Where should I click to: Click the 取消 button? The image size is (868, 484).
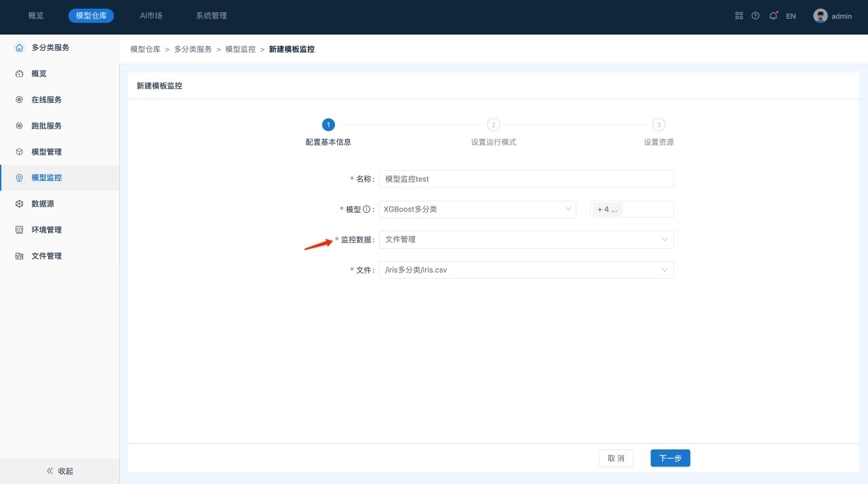coord(616,458)
